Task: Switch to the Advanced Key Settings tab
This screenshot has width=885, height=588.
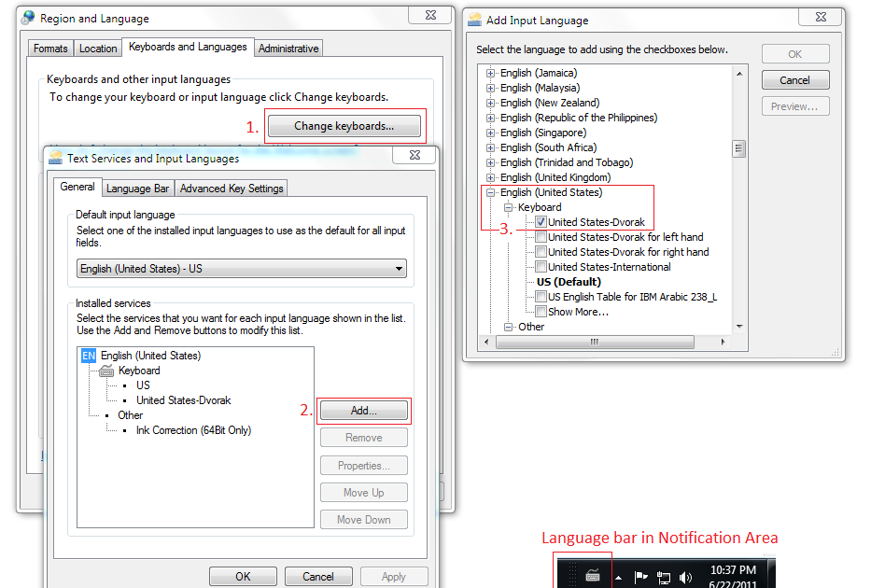Action: click(x=231, y=187)
